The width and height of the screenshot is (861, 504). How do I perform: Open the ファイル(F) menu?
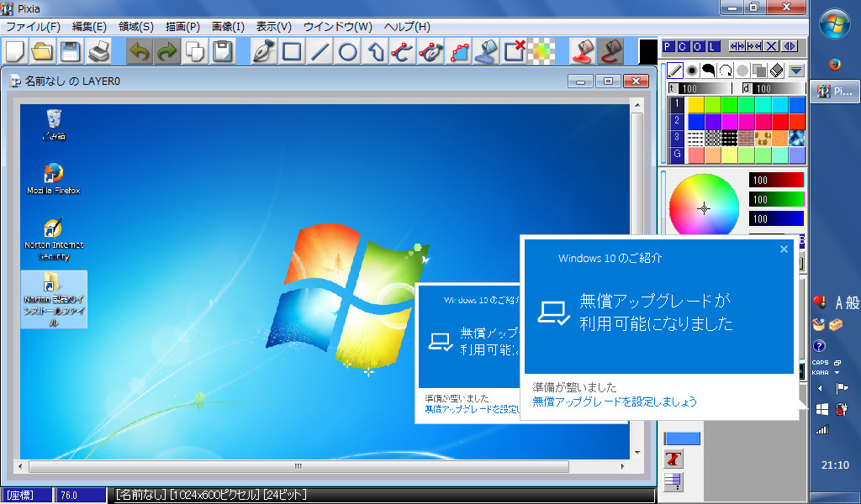[33, 26]
